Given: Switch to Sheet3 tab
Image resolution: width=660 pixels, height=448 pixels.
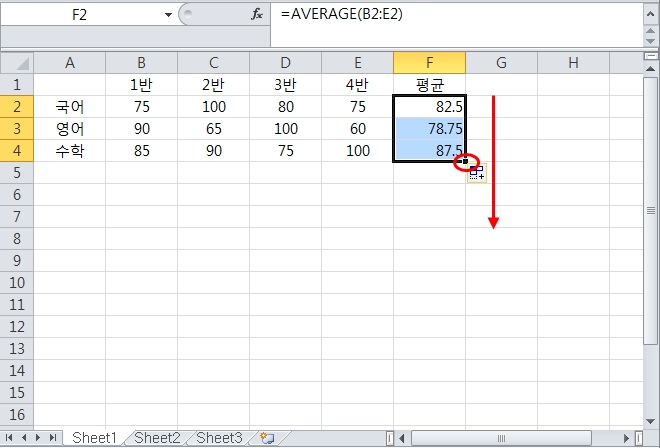Looking at the screenshot, I should tap(219, 438).
